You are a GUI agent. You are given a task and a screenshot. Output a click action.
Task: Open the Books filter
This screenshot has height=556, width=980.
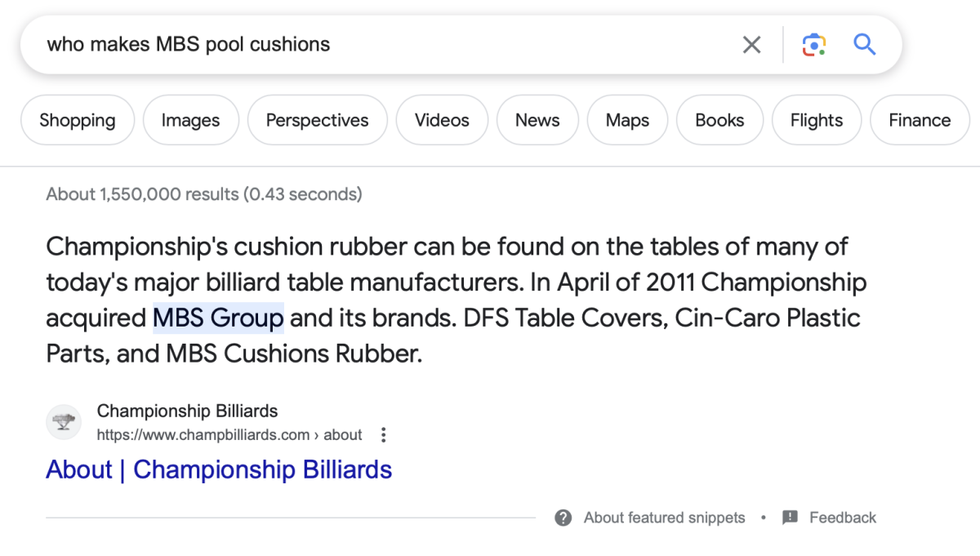(720, 120)
